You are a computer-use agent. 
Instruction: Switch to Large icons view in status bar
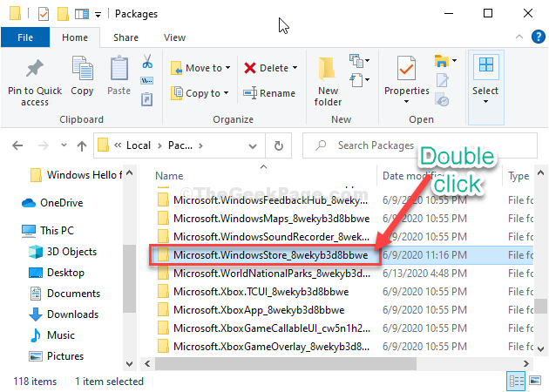point(535,381)
